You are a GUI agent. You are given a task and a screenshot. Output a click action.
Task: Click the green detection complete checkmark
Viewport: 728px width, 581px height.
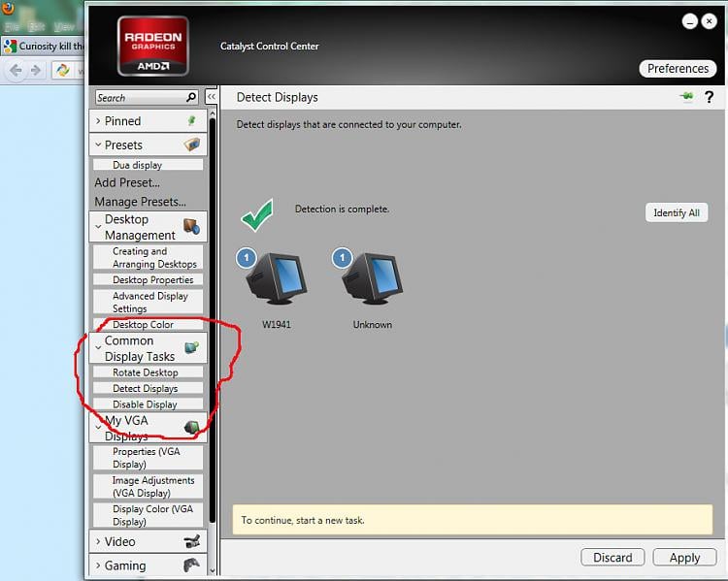(x=257, y=215)
